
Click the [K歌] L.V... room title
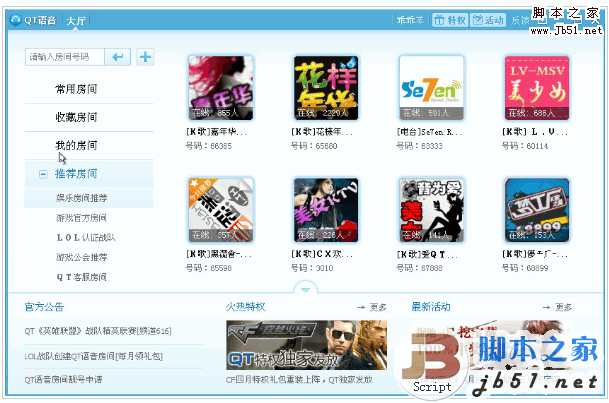534,132
